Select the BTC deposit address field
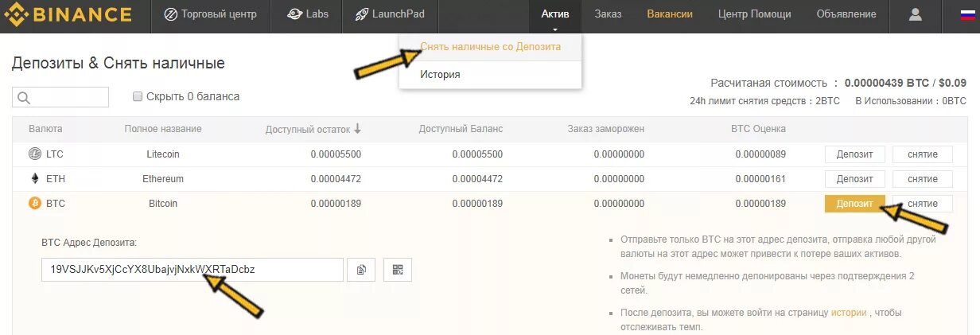The width and height of the screenshot is (980, 335). [x=192, y=270]
